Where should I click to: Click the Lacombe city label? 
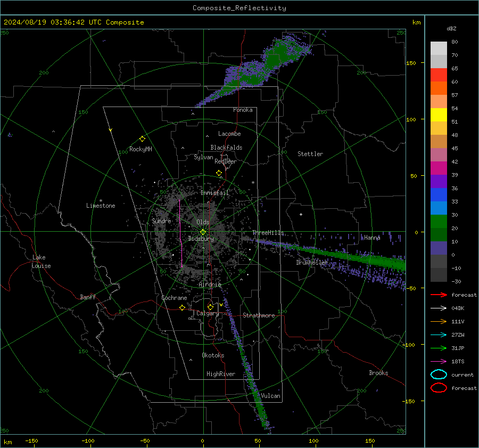[x=229, y=134]
